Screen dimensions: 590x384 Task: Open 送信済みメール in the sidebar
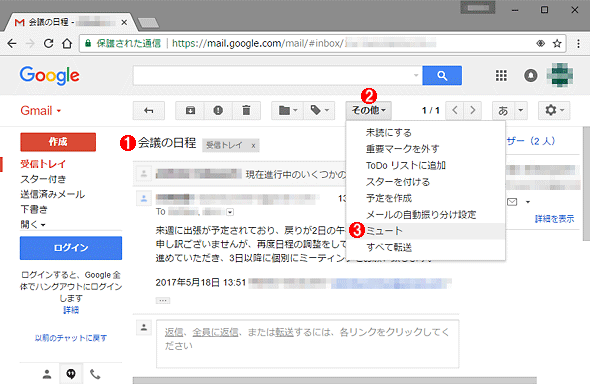(x=53, y=194)
